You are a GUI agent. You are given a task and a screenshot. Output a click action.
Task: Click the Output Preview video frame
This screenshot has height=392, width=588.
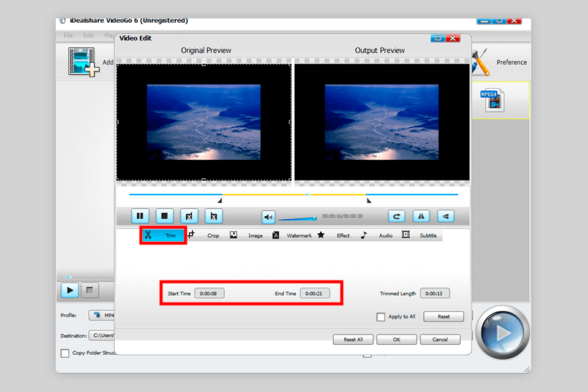[x=382, y=122]
